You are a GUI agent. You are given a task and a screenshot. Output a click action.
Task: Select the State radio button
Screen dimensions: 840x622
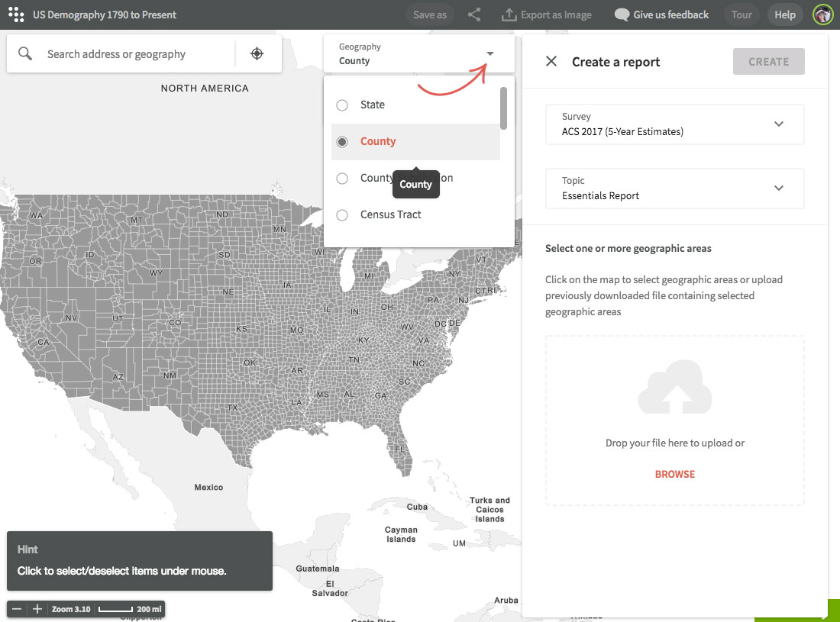(342, 105)
